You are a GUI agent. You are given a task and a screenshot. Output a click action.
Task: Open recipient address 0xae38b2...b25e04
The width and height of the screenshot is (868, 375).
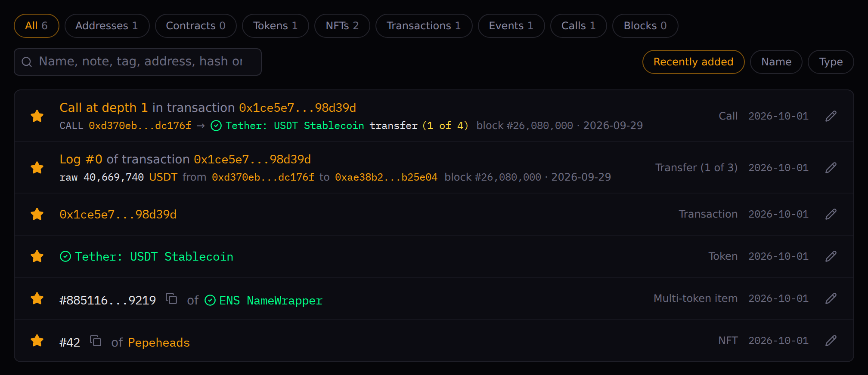point(386,177)
